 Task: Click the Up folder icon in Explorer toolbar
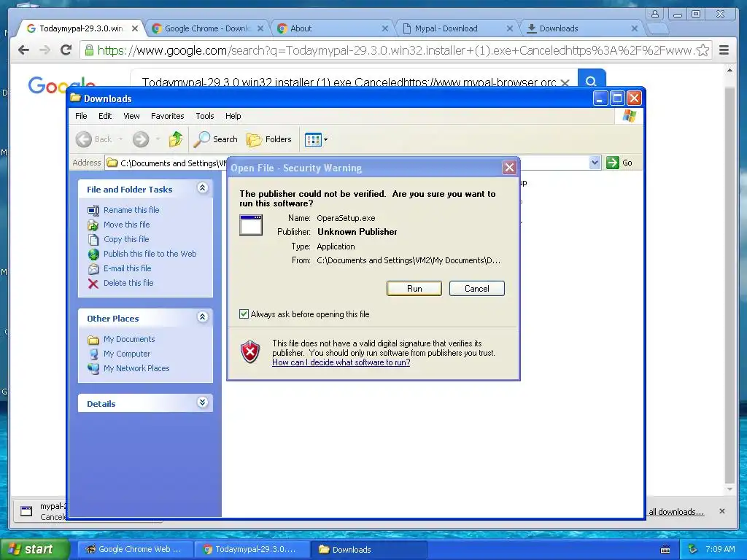click(175, 139)
